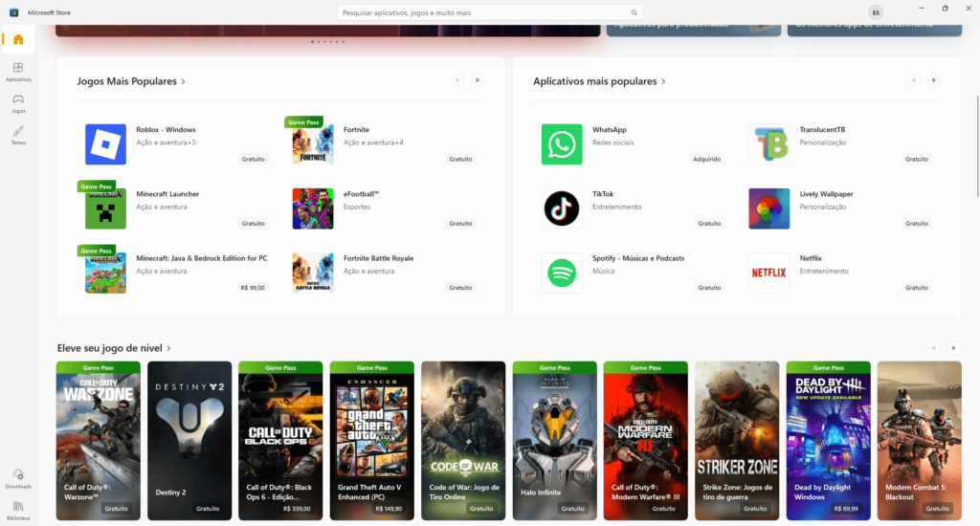Open Downloads in the sidebar
Viewport: 980px width, 526px height.
click(x=18, y=479)
